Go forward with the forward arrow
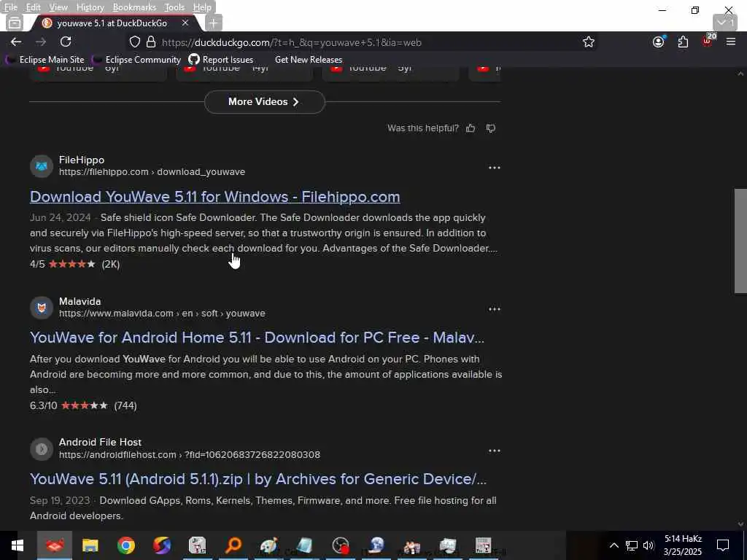The image size is (747, 560). (41, 42)
